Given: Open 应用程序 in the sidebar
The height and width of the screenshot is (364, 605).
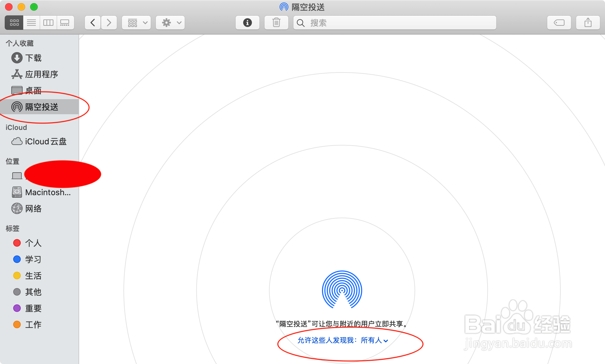Looking at the screenshot, I should 39,74.
